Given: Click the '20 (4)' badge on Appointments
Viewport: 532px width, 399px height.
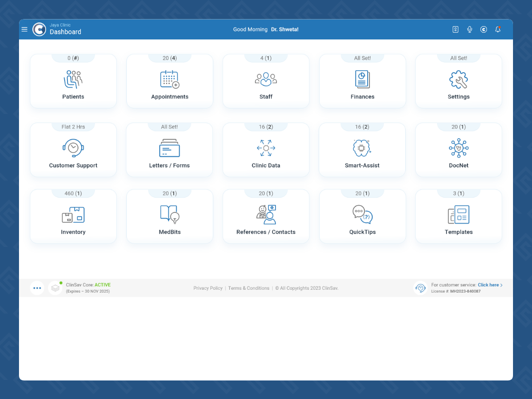Looking at the screenshot, I should pos(170,58).
